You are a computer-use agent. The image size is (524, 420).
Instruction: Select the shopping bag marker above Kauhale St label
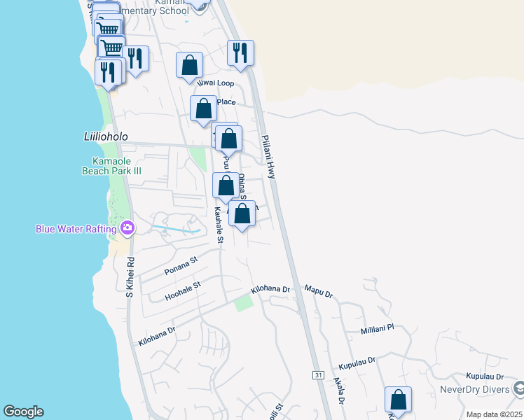226,186
